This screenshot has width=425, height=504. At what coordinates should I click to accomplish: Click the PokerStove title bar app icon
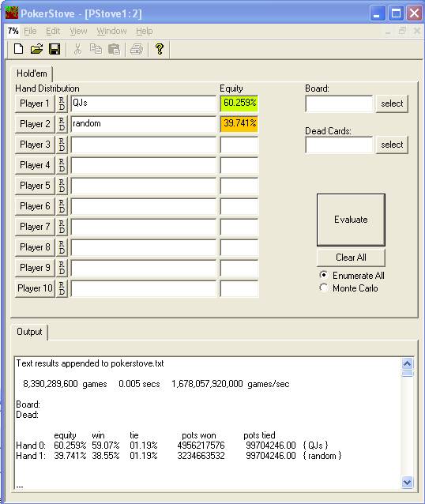pyautogui.click(x=12, y=13)
